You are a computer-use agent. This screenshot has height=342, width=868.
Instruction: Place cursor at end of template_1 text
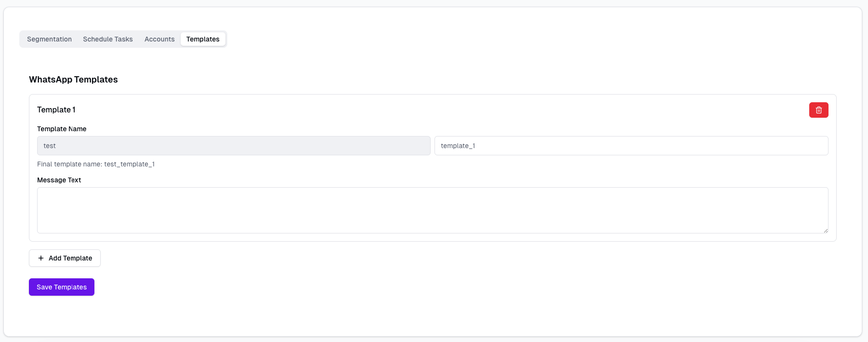tap(476, 146)
